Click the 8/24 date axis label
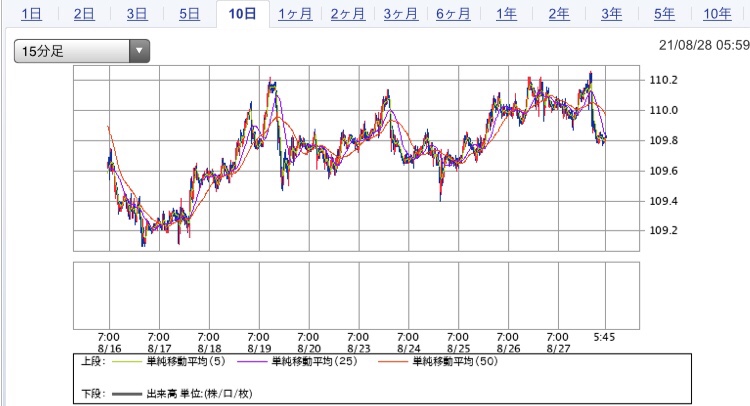The width and height of the screenshot is (750, 406). pos(408,349)
